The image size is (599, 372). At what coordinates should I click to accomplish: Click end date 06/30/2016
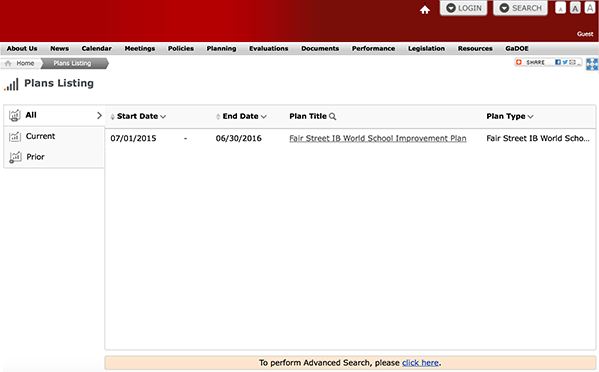coord(238,138)
